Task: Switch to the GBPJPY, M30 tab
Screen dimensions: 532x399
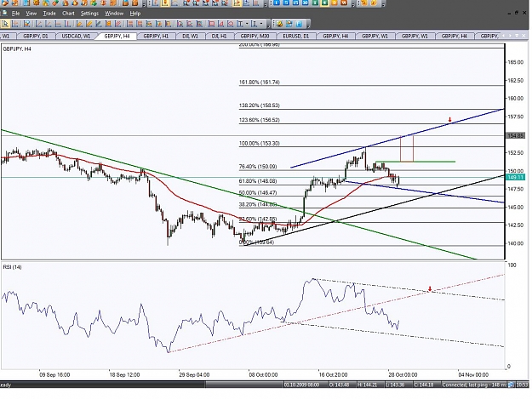Action: click(255, 36)
